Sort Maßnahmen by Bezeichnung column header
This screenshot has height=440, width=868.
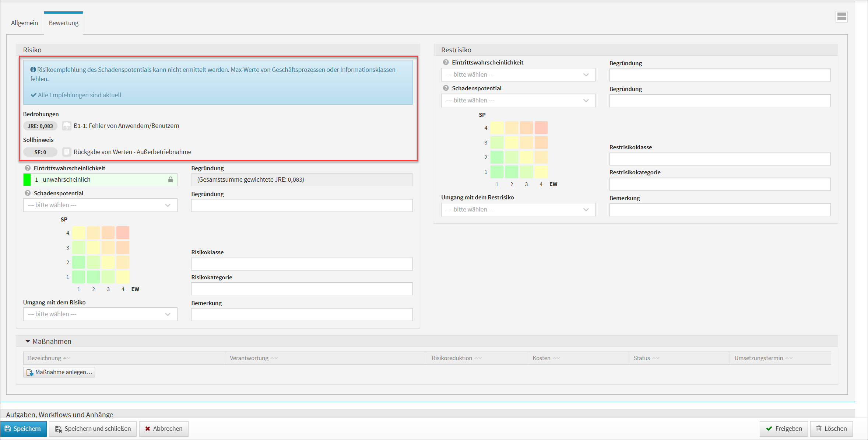[45, 358]
